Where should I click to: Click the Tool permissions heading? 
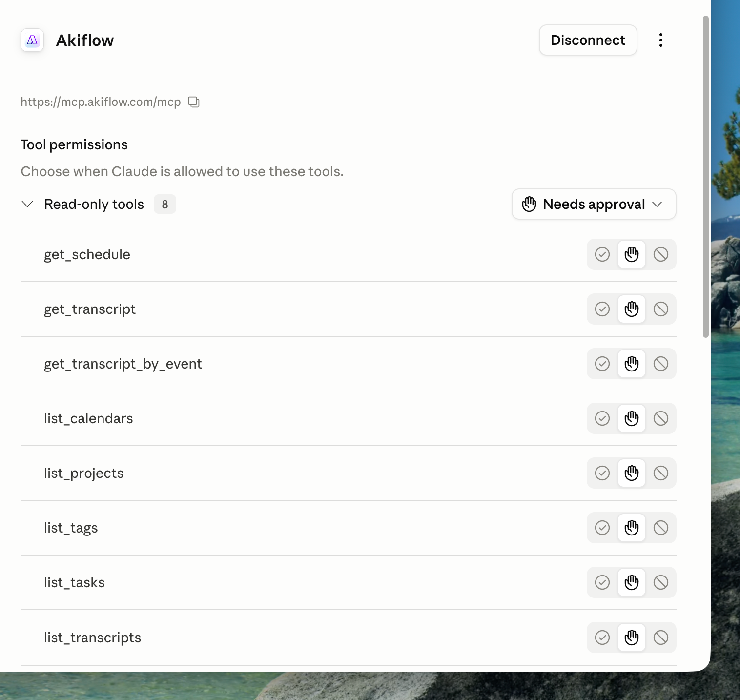click(x=74, y=145)
